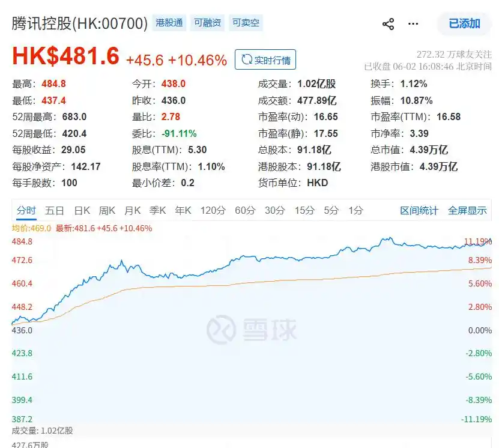Select the 5分 interval tab

[331, 210]
